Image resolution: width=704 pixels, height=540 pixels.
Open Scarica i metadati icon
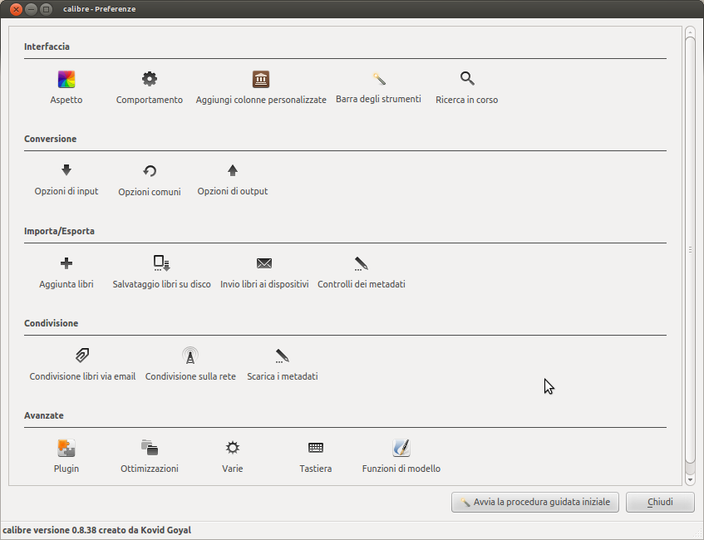(282, 356)
